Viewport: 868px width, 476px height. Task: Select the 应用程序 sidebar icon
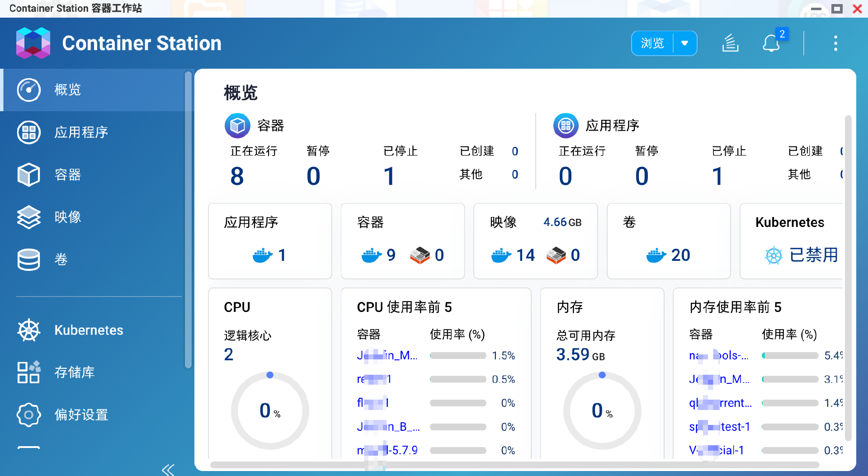(81, 132)
